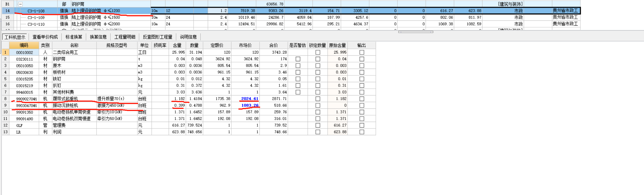Check 是否暂估 for 铁钉 row
The image size is (644, 195).
point(298,79)
